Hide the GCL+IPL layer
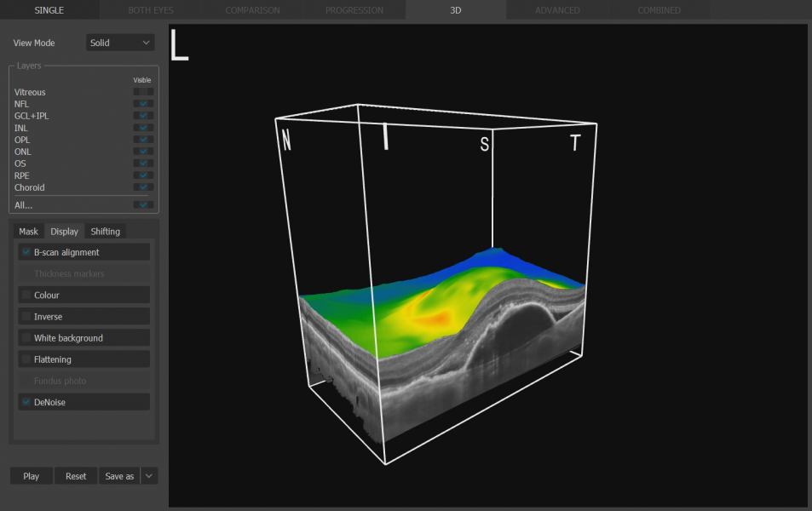This screenshot has width=812, height=511. tap(143, 116)
